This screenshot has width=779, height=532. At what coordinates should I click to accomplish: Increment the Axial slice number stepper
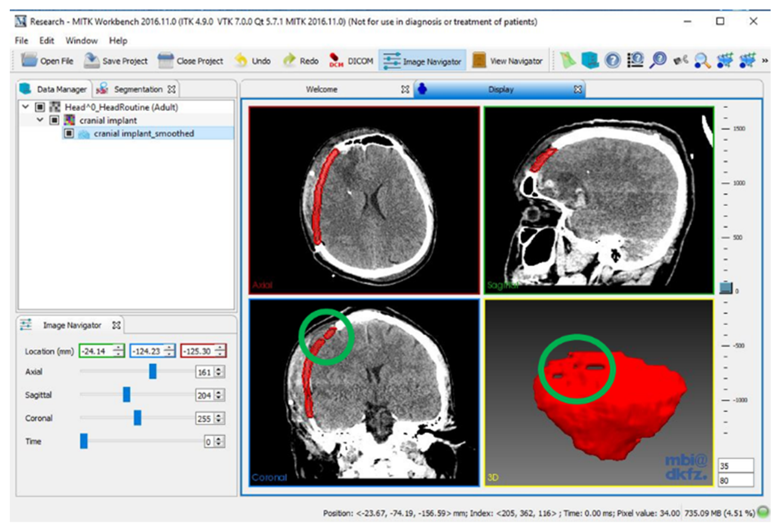pos(219,369)
